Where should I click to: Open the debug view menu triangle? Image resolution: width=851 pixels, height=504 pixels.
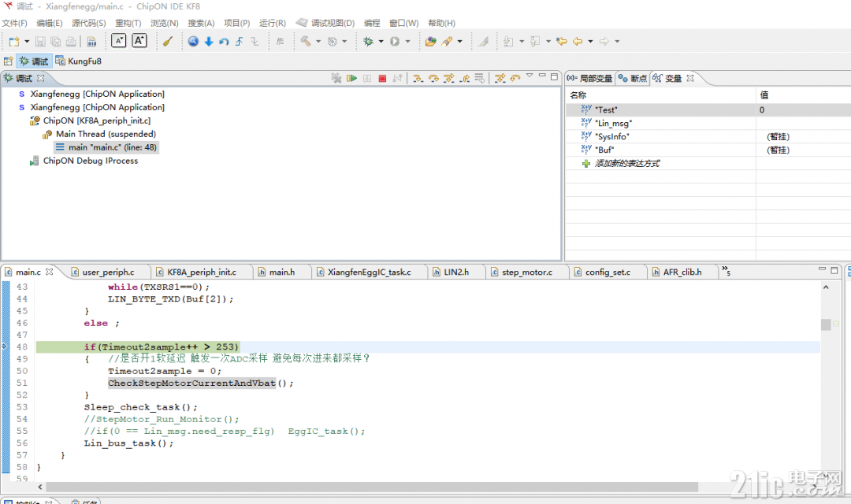click(x=530, y=76)
